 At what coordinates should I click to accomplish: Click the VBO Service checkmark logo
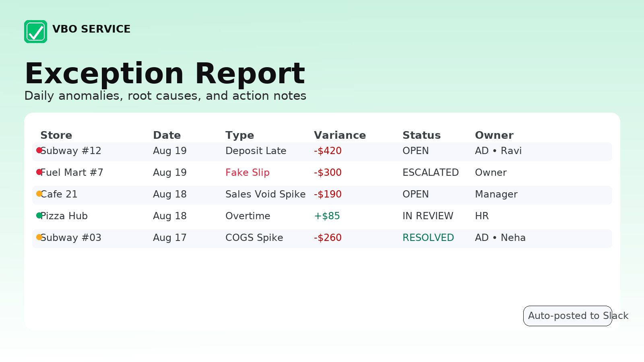coord(35,31)
